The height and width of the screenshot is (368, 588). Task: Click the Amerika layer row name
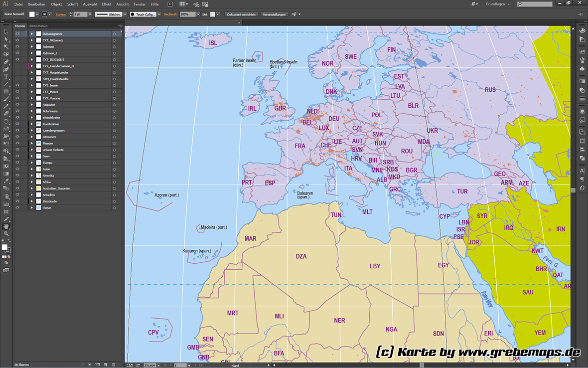point(48,176)
